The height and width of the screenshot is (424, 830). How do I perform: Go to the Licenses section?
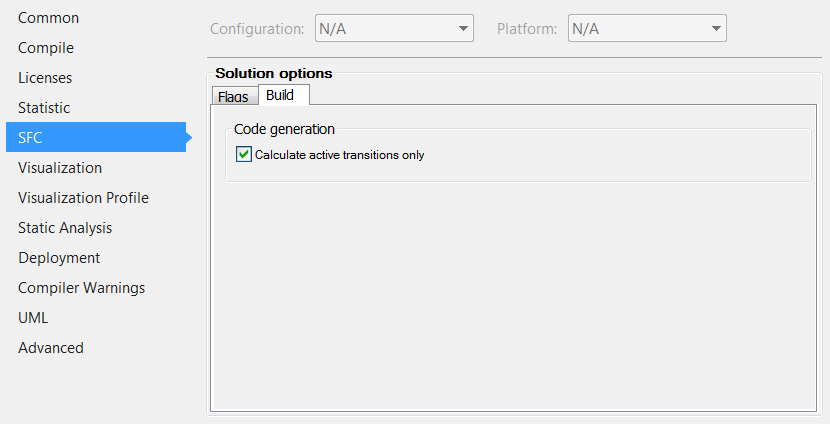45,78
